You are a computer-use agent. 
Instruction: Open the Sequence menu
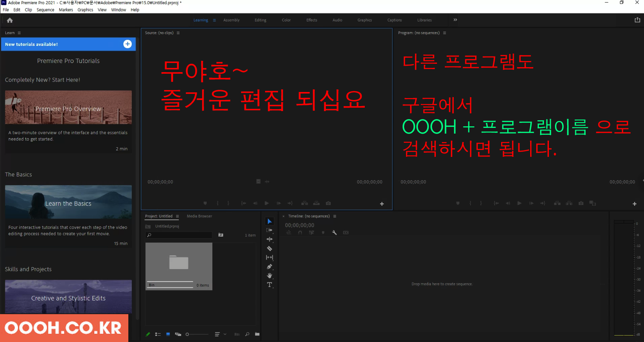tap(45, 10)
